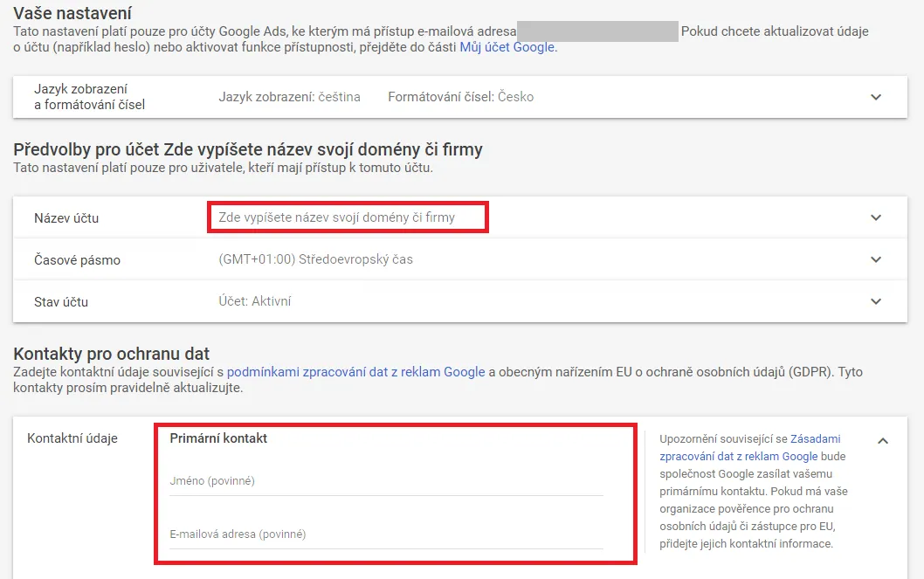Click the Název účtu row label
Image resolution: width=924 pixels, height=579 pixels.
tap(66, 218)
